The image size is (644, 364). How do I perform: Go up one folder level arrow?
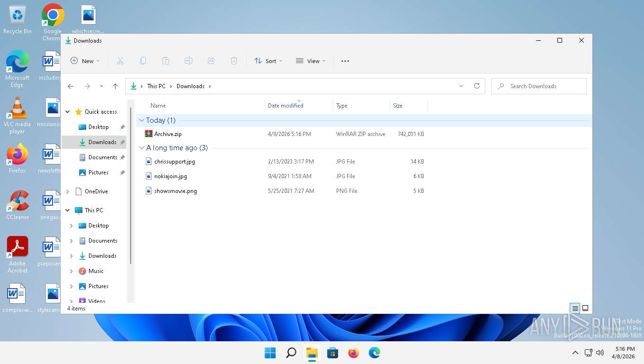coord(115,86)
